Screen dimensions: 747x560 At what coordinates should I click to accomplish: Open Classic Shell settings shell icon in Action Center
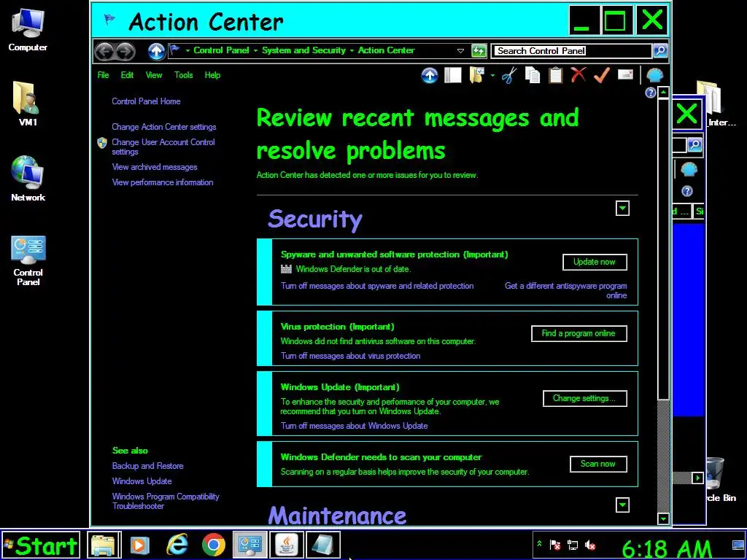pos(655,75)
